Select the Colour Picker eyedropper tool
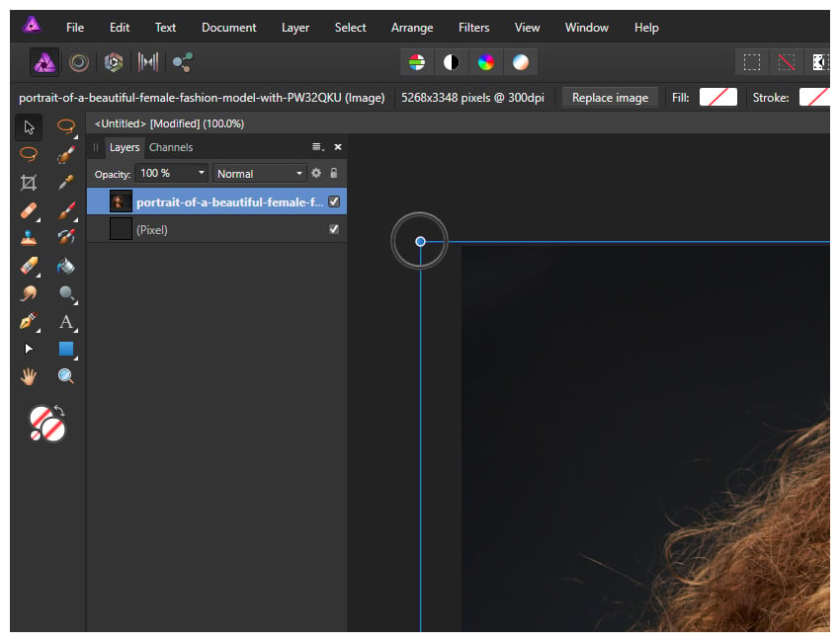 (66, 183)
